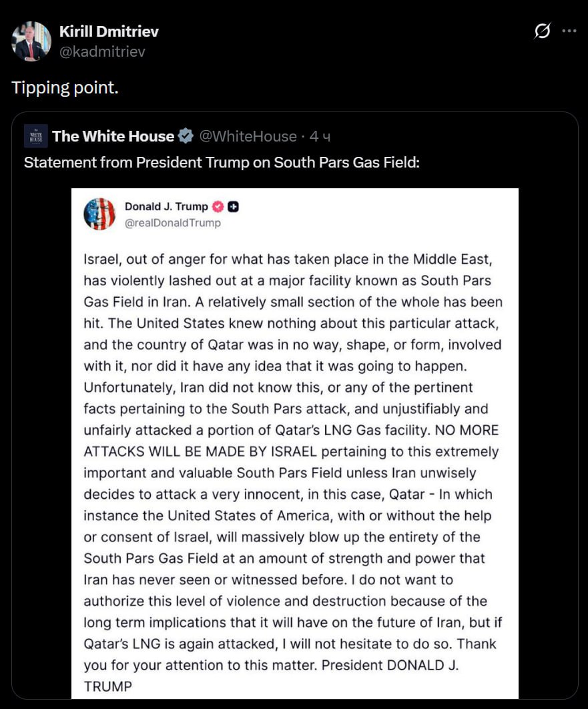Click Kirill Dmitriev's profile avatar
Screen dimensions: 588x709
(x=31, y=41)
